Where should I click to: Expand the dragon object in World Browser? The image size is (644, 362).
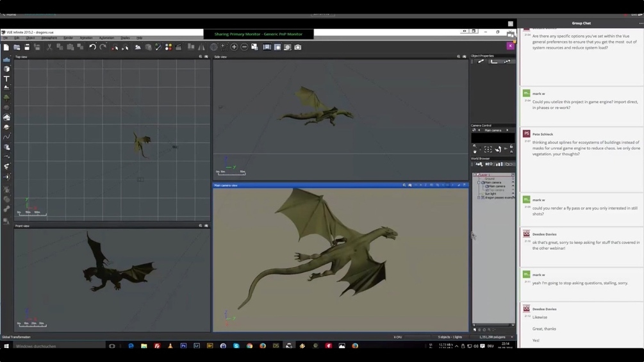[x=479, y=197]
